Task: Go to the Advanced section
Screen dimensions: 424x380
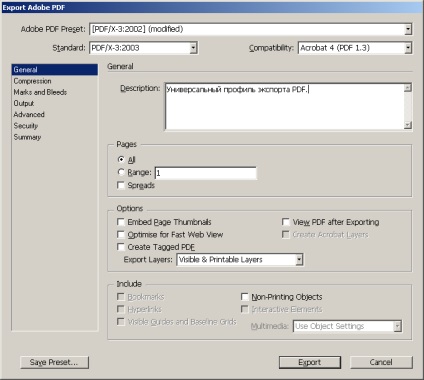Action: (x=29, y=114)
